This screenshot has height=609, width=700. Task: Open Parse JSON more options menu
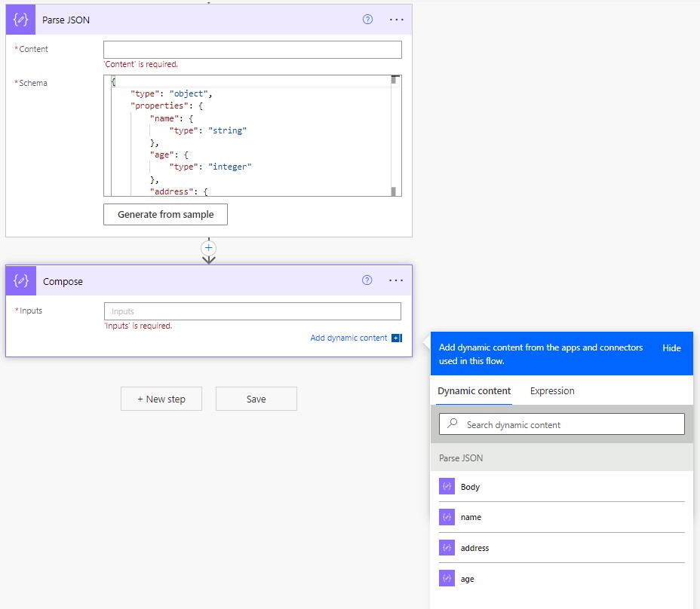(x=397, y=20)
